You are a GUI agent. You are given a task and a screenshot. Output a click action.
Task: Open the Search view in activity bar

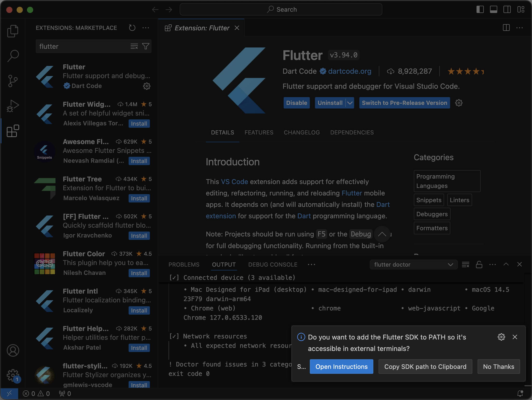pyautogui.click(x=13, y=56)
